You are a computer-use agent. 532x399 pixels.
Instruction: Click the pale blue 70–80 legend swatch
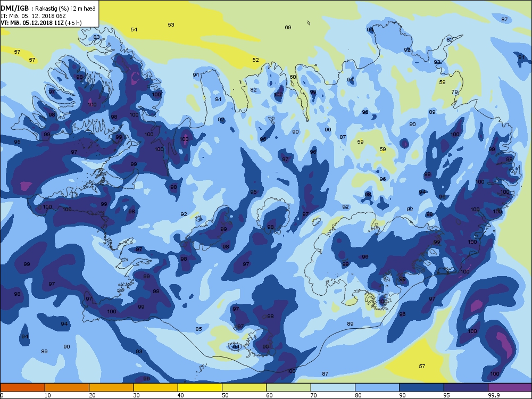[333, 387]
